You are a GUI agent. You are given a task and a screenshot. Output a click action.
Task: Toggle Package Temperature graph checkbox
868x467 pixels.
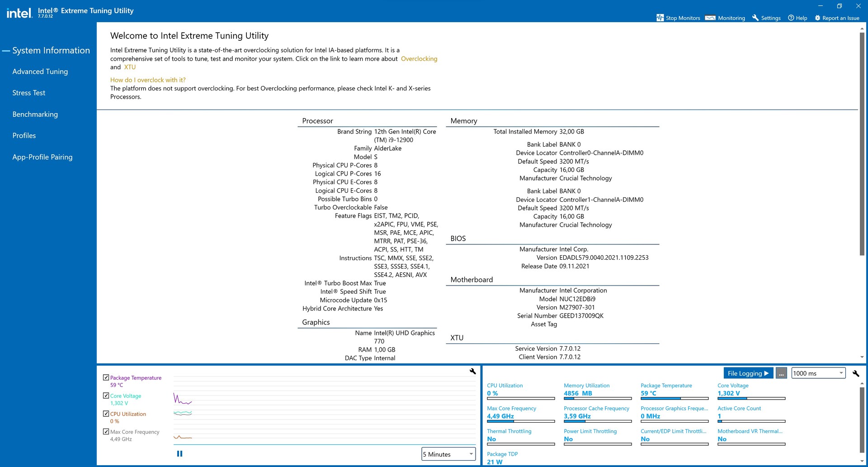[106, 377]
